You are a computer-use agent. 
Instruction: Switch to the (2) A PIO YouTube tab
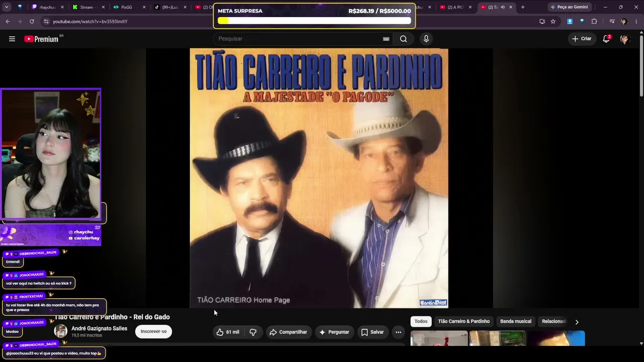point(455,7)
